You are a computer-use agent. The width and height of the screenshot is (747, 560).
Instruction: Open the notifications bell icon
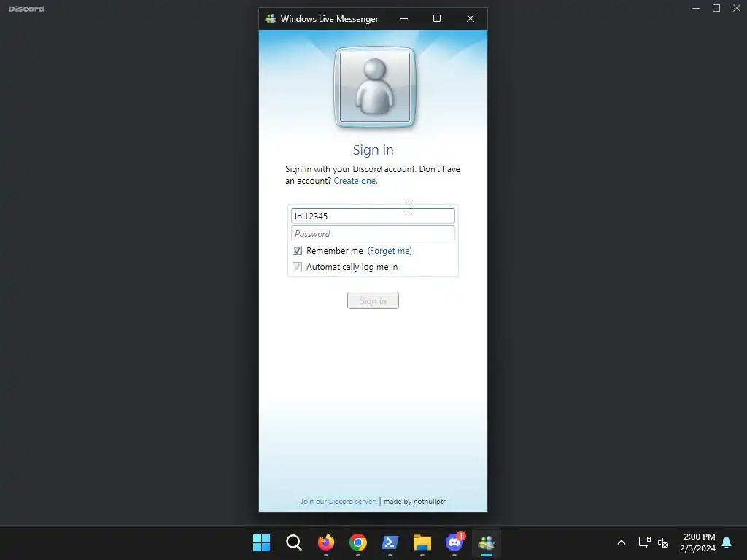(x=727, y=542)
